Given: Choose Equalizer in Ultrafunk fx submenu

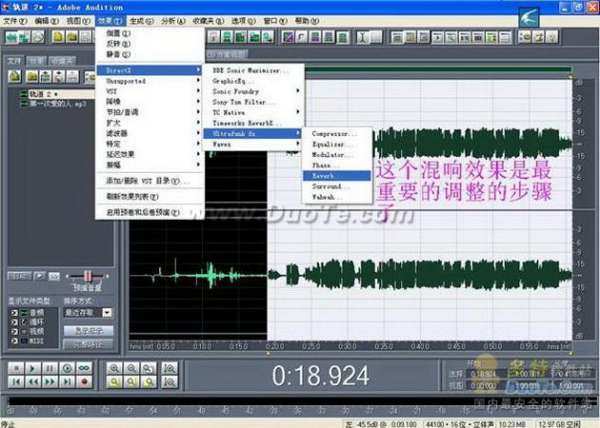Looking at the screenshot, I should 337,144.
